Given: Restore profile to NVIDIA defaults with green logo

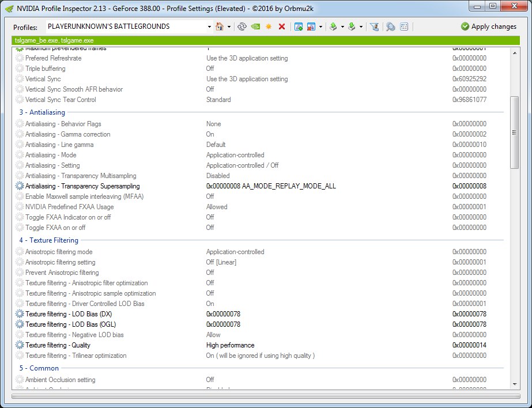Looking at the screenshot, I should (x=255, y=27).
